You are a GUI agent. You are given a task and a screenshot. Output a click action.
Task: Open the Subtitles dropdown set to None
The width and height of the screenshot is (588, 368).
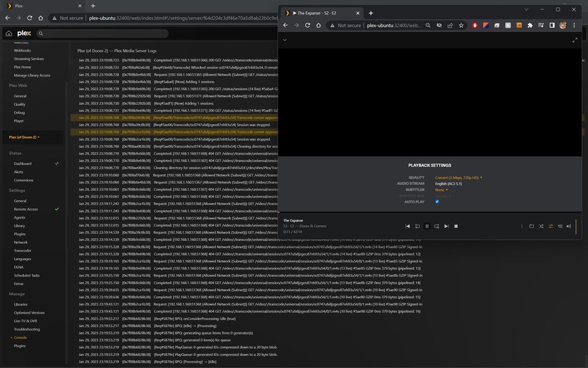pos(441,190)
